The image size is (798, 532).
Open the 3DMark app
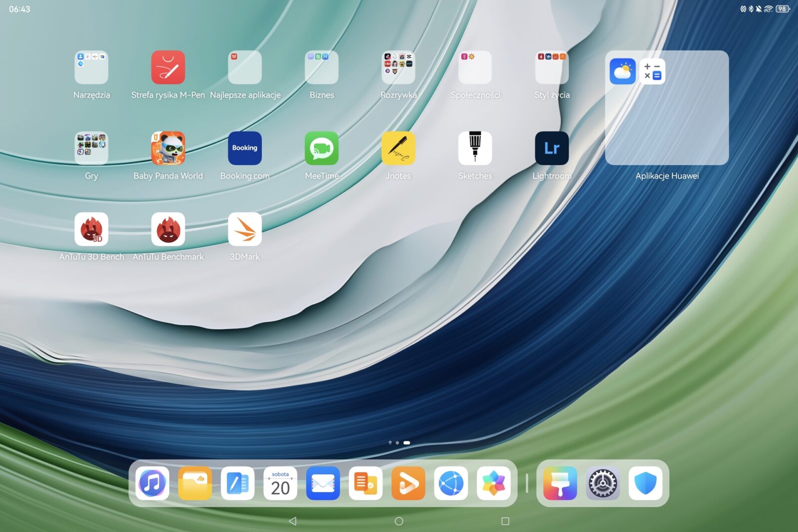point(245,229)
